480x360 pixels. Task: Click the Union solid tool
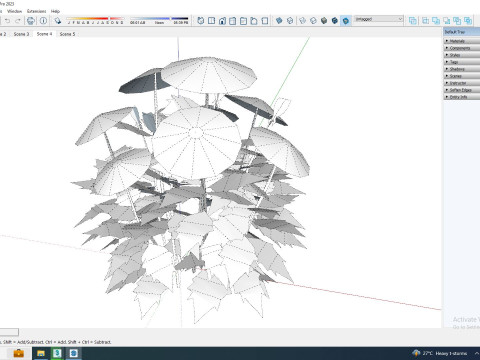click(x=436, y=21)
